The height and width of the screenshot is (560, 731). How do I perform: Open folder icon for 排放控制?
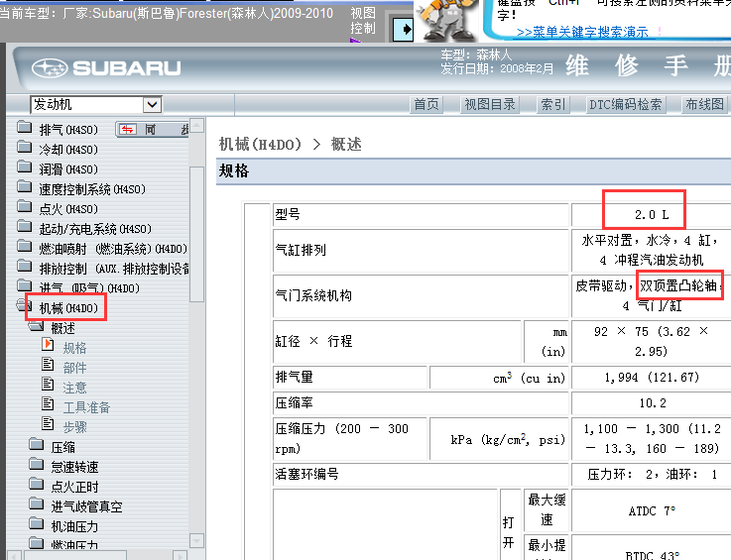pos(24,267)
